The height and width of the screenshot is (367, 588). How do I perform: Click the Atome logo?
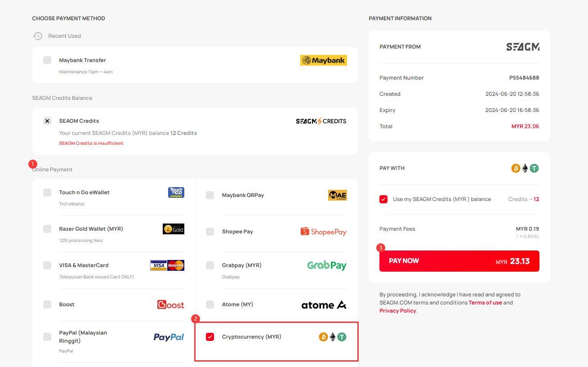[324, 304]
